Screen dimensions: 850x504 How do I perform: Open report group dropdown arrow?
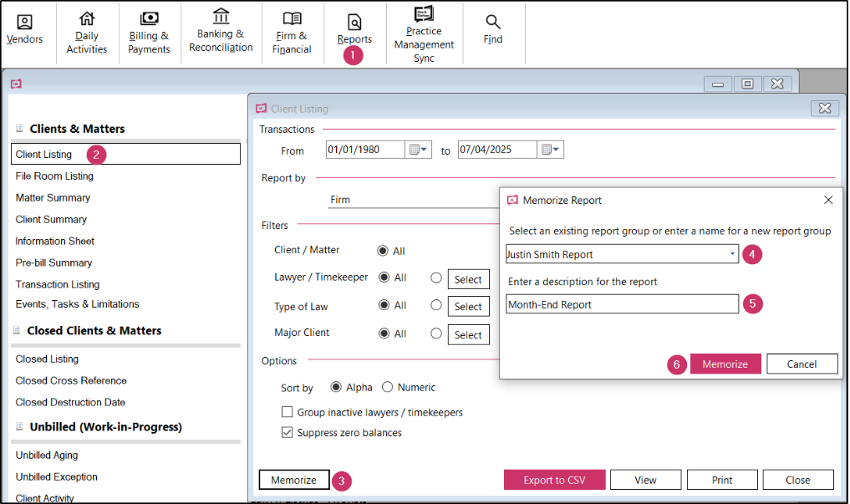[x=732, y=253]
